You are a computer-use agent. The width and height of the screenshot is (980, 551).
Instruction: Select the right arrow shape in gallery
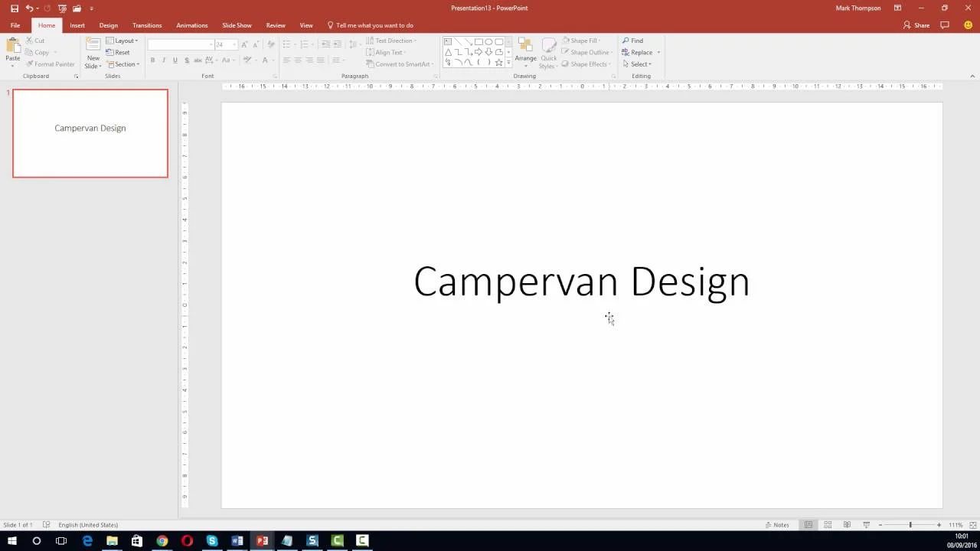pyautogui.click(x=479, y=52)
